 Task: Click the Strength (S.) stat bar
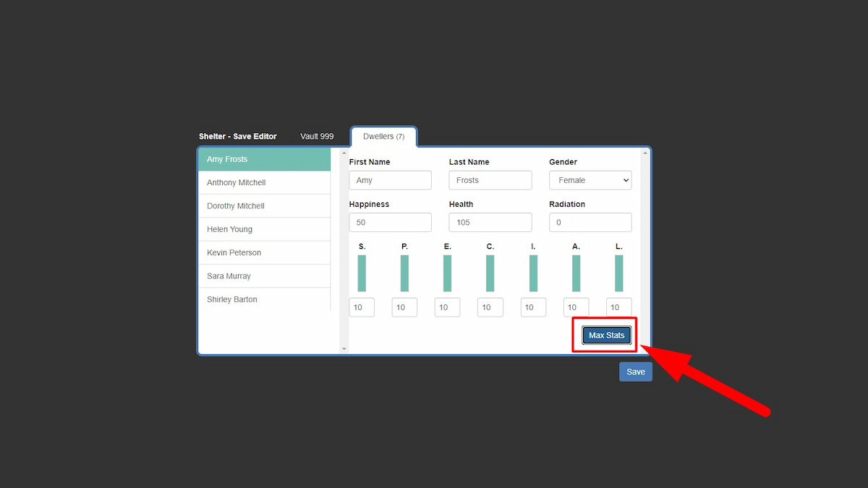362,273
